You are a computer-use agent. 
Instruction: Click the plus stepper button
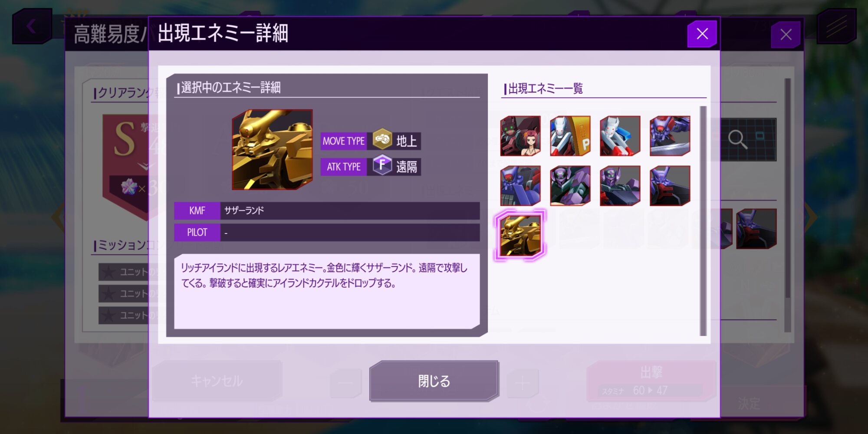[523, 383]
